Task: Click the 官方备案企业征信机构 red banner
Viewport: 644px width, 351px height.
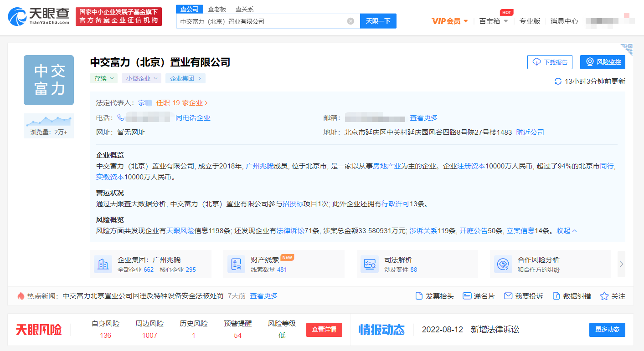Action: click(118, 16)
